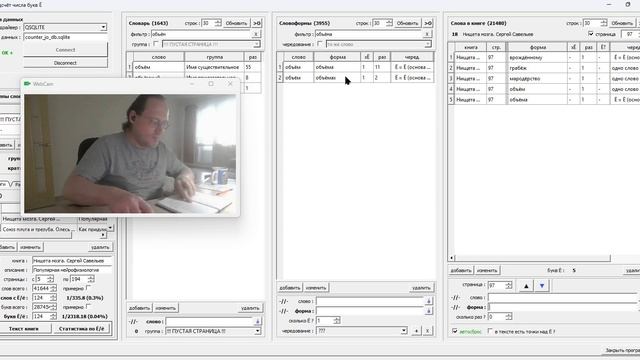The width and height of the screenshot is (640, 360).
Task: Click the Словоформы filter input field
Action: (369, 34)
